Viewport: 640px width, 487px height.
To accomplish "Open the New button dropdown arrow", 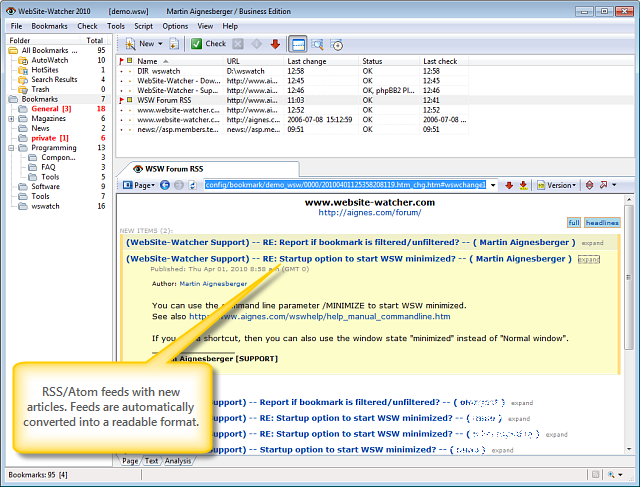I will point(160,44).
